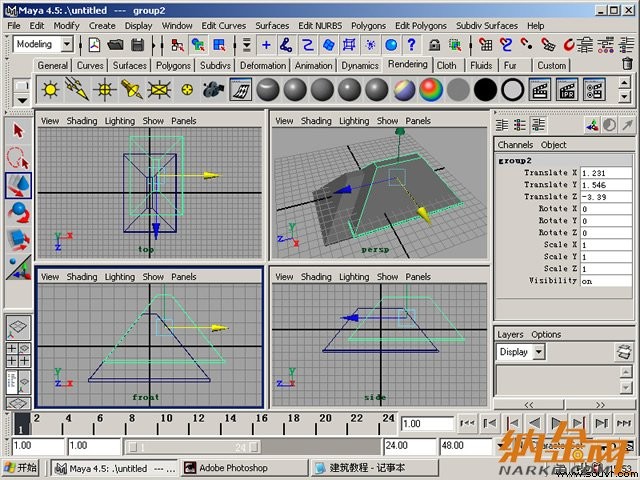
Task: Open Render View clapperboard icon
Action: [540, 89]
